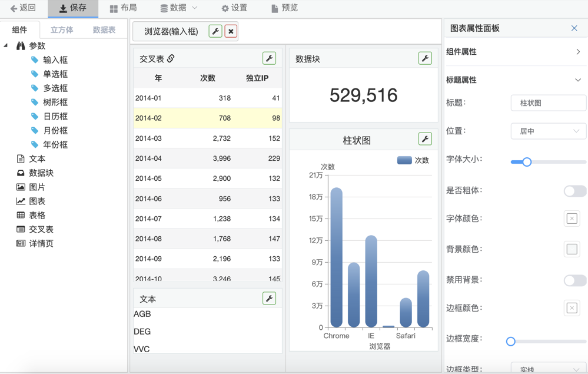
Task: Click the 3,996 cell in the table
Action: coord(222,158)
